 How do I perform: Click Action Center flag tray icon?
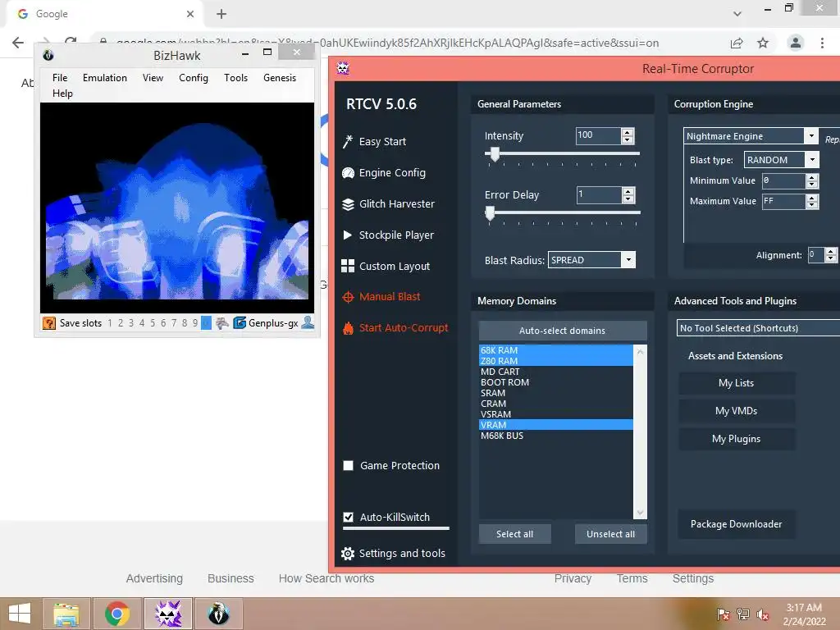(723, 614)
